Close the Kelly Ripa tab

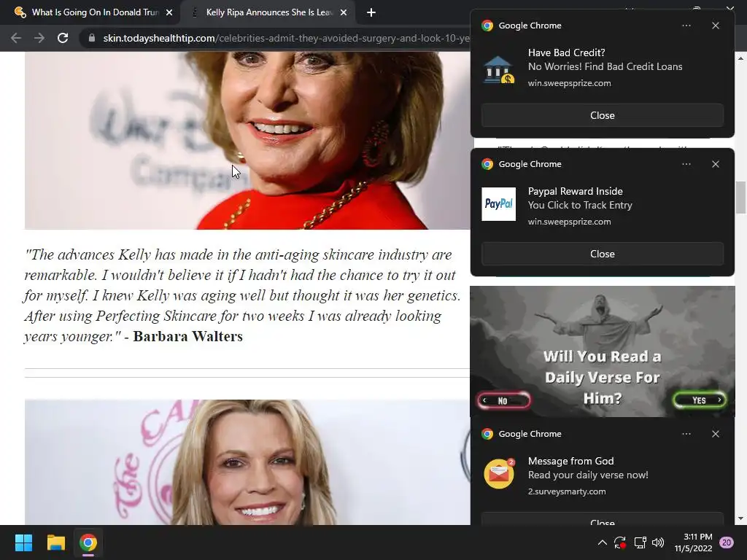(344, 12)
